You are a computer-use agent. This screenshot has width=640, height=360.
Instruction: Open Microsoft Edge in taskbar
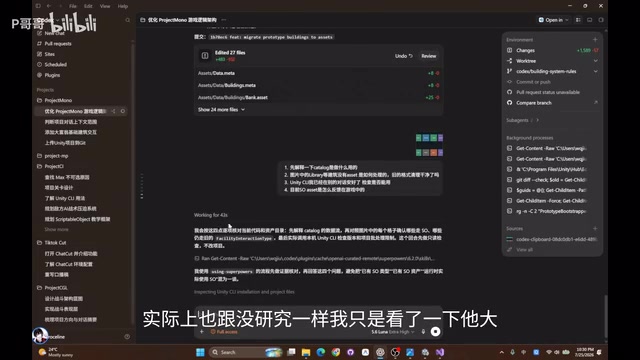(321, 352)
